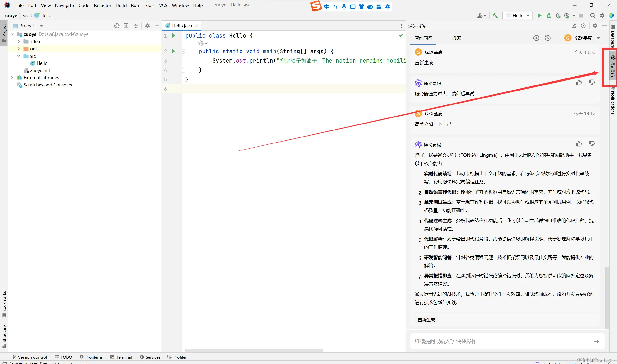Expand External Libraries node
Viewport: 617px width, 364px height.
tap(12, 78)
